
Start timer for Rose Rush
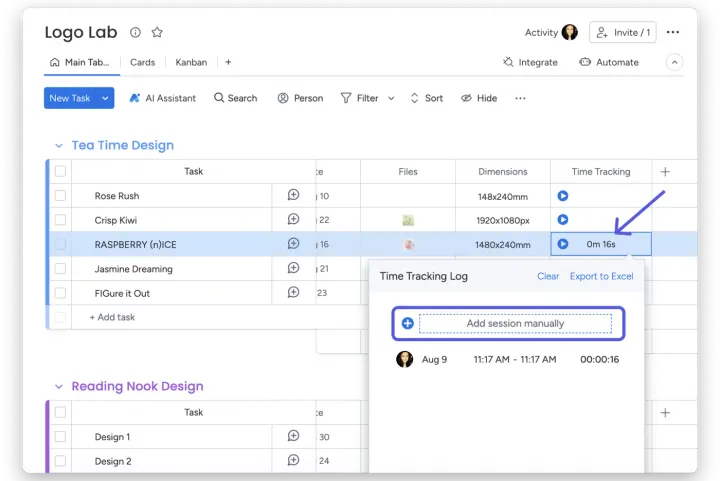coord(562,196)
